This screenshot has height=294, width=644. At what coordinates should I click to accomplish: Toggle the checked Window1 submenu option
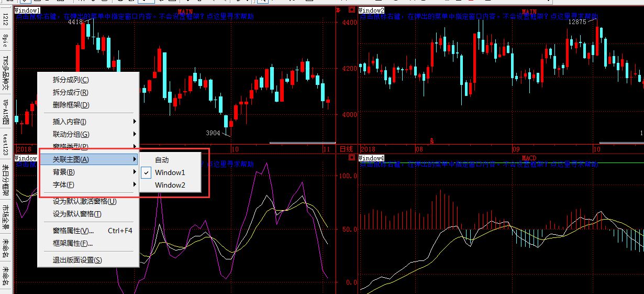(x=170, y=172)
